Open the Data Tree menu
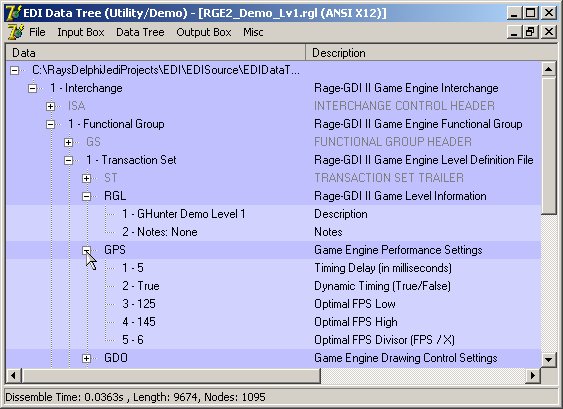 tap(140, 32)
